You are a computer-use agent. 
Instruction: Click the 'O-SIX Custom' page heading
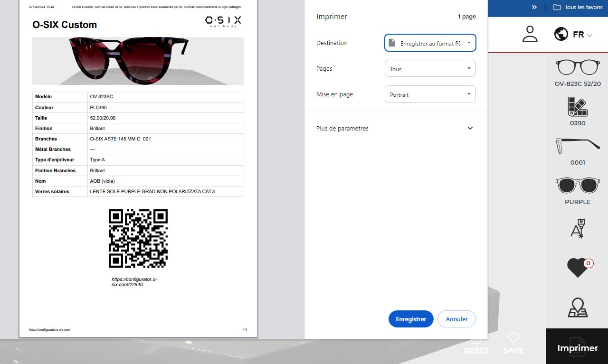point(65,25)
